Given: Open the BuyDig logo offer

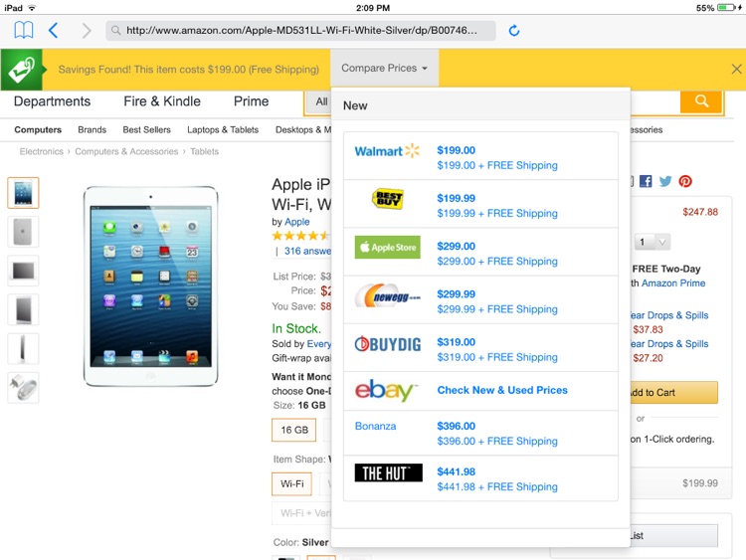Looking at the screenshot, I should pos(387,344).
